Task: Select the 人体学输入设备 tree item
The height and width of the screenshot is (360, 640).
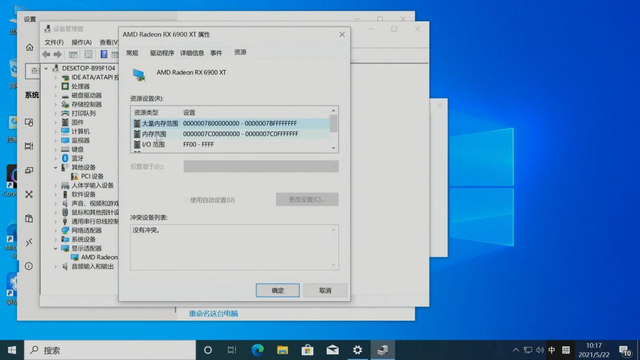Action: tap(92, 185)
